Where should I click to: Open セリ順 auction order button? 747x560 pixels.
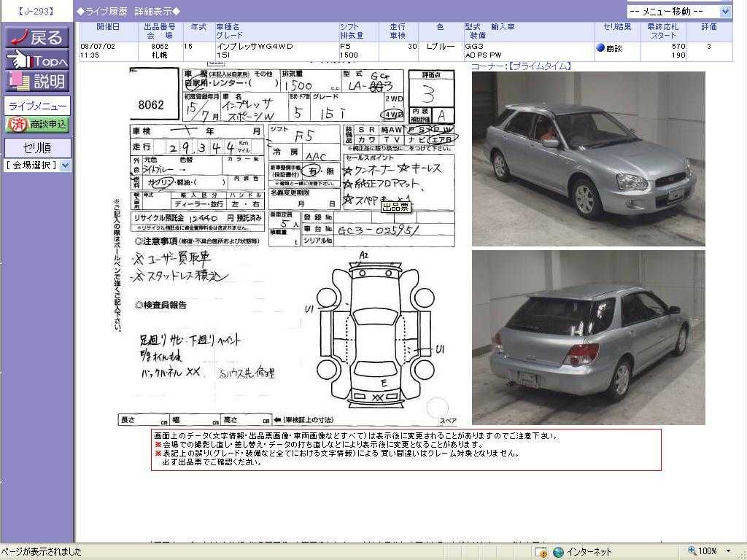[37, 147]
